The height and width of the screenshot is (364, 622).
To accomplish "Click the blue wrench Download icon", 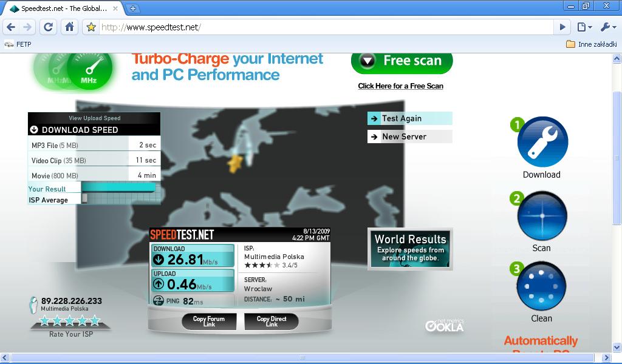I will coord(542,142).
